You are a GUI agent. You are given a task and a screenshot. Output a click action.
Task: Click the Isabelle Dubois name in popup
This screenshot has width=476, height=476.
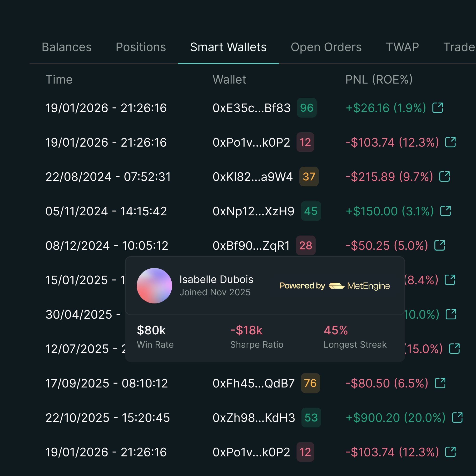click(216, 279)
